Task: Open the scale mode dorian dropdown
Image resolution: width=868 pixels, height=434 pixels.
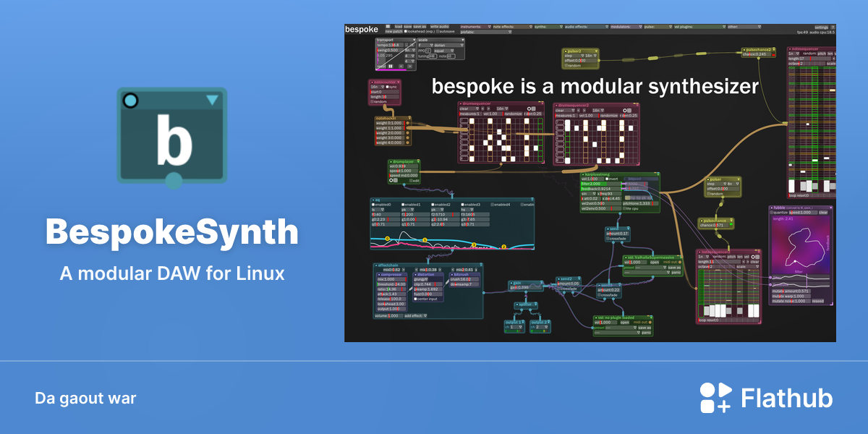Action: (x=448, y=46)
